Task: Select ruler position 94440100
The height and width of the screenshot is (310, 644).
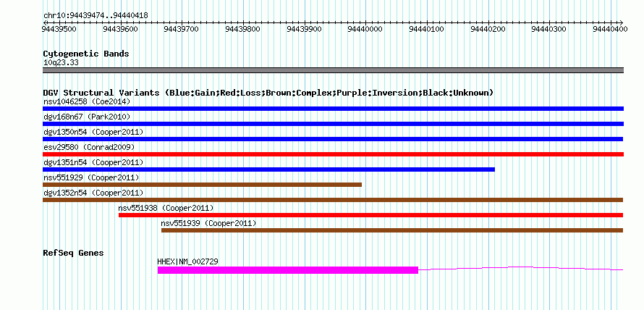Action: (x=427, y=29)
